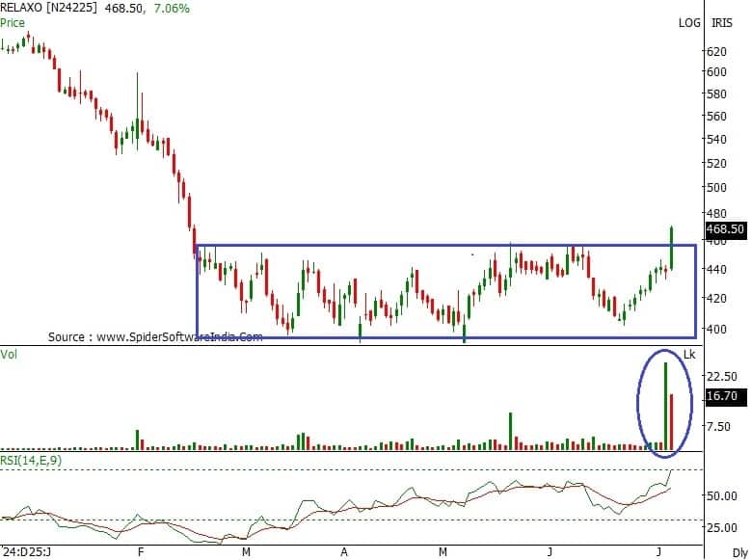
Task: Click the IRIS button in top-right corner
Action: (x=723, y=22)
